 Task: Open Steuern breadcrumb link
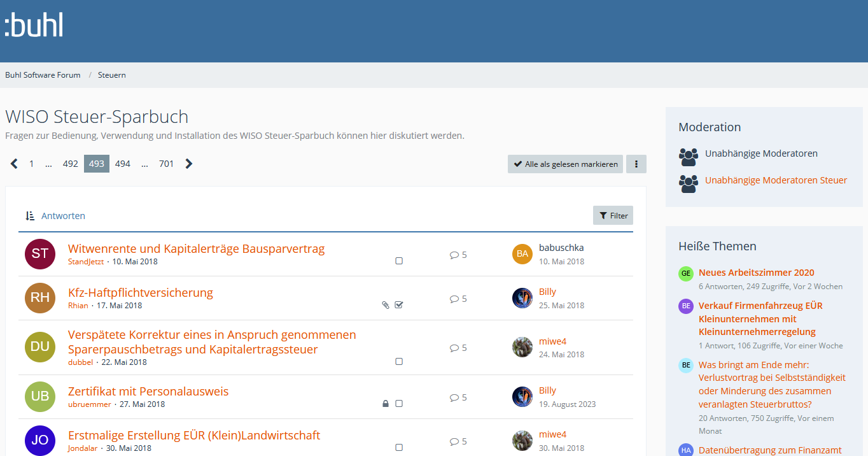click(x=112, y=75)
